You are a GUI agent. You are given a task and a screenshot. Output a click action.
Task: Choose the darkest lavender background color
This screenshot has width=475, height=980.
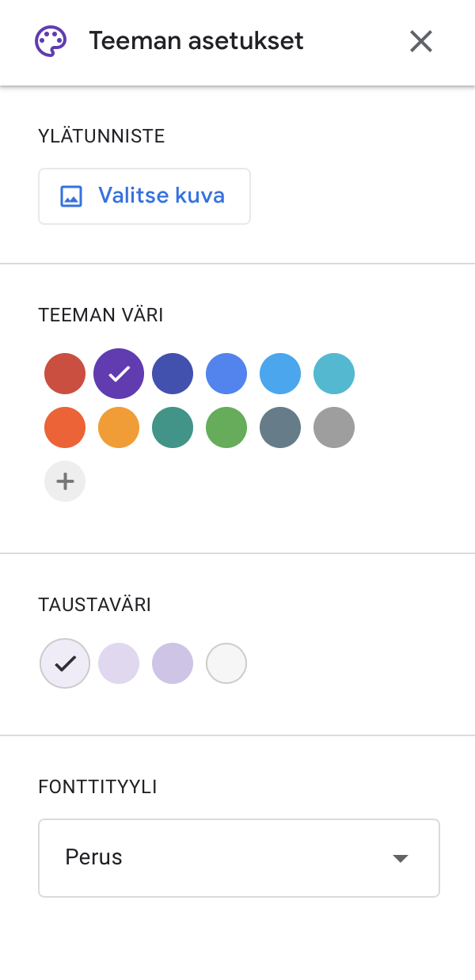point(173,663)
